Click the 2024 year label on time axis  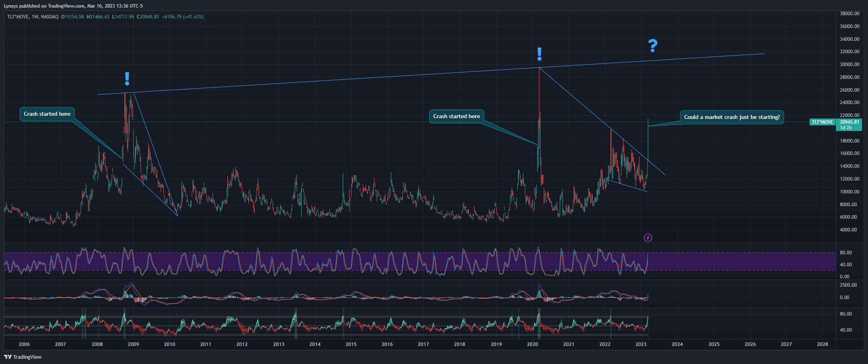677,344
